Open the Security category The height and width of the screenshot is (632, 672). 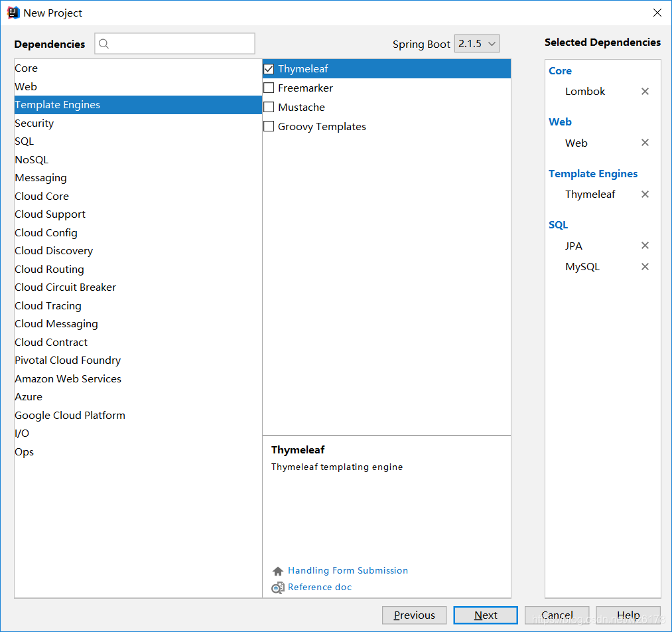tap(138, 123)
